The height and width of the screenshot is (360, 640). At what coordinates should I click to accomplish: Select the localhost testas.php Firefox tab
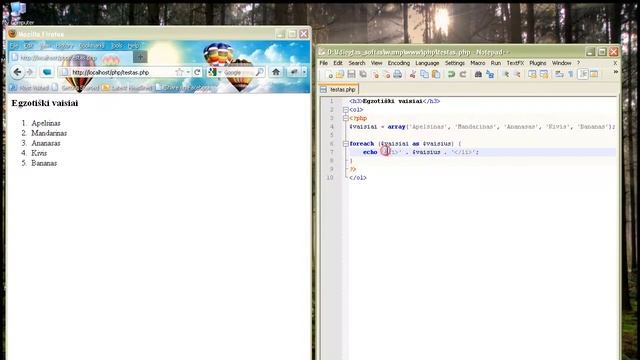pyautogui.click(x=70, y=58)
